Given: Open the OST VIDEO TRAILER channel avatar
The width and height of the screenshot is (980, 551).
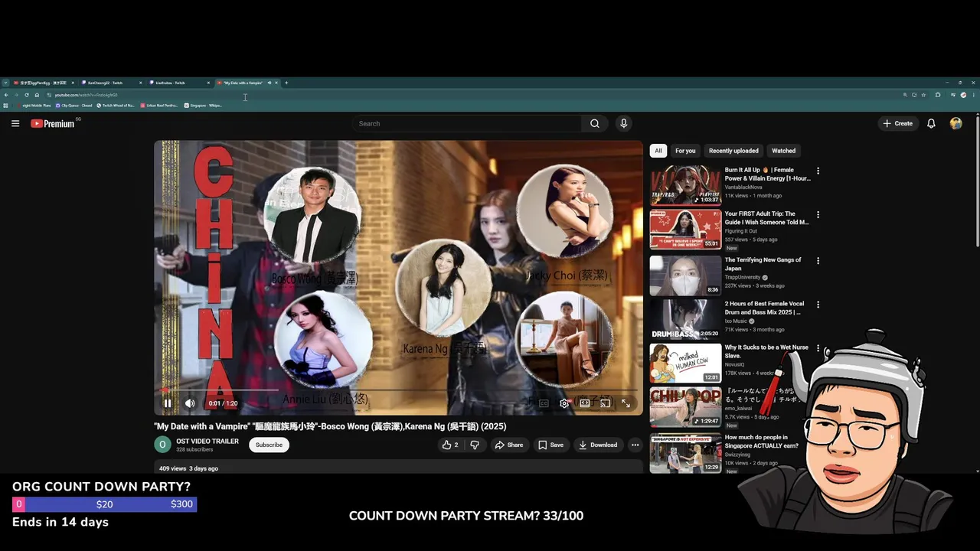Looking at the screenshot, I should pyautogui.click(x=162, y=445).
